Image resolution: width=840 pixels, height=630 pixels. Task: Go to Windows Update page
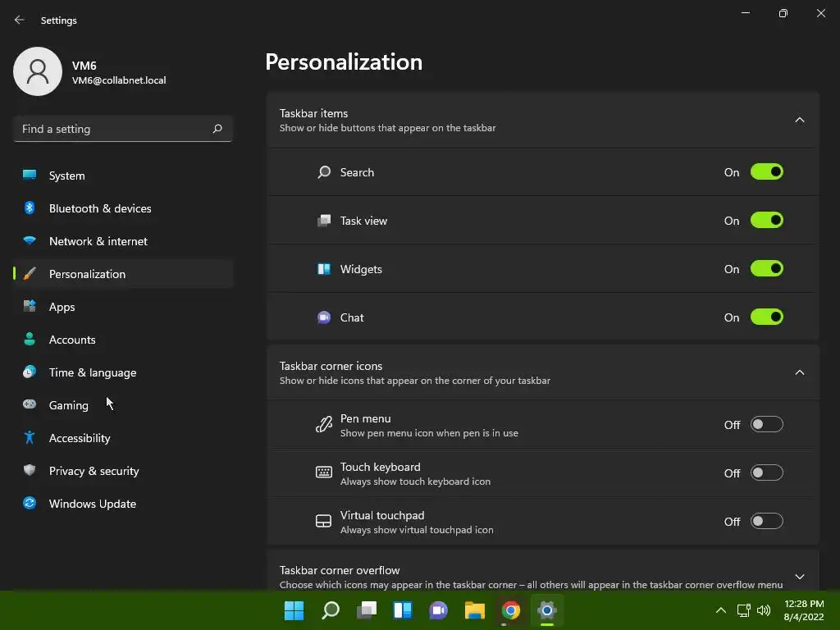(123, 504)
